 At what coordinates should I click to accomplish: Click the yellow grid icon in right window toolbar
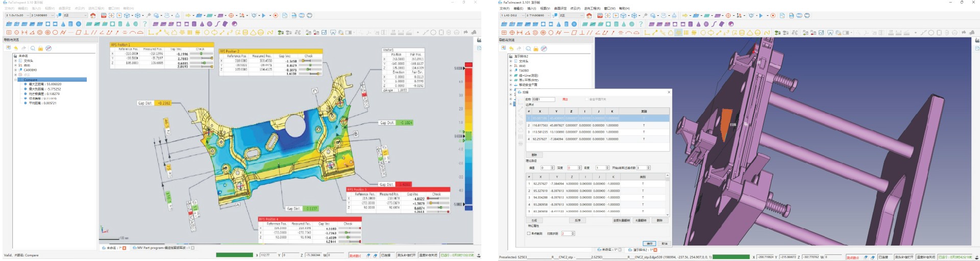pos(686,33)
